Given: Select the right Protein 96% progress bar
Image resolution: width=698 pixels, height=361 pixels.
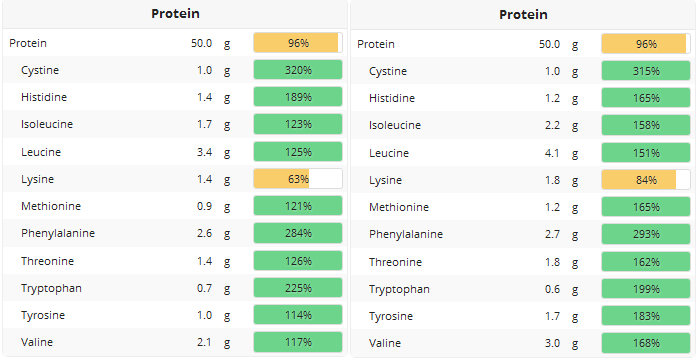Looking at the screenshot, I should [646, 44].
